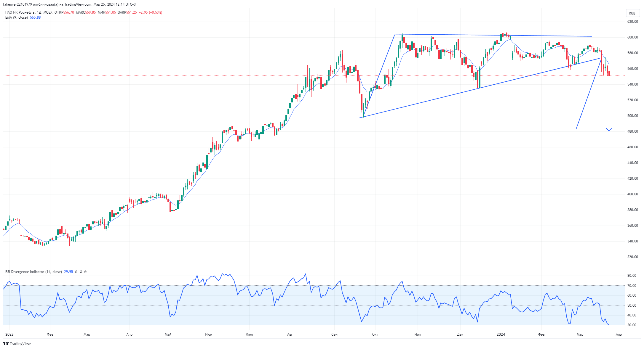644x349 pixels.
Task: Click the Апр 2024 axis label at right
Action: (619, 334)
